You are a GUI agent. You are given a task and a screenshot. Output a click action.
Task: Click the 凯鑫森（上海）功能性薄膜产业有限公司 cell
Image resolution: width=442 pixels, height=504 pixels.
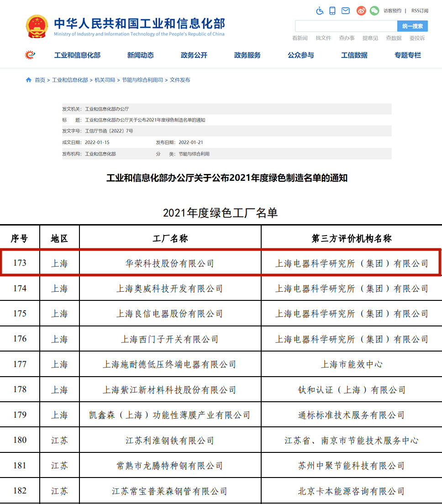point(170,415)
